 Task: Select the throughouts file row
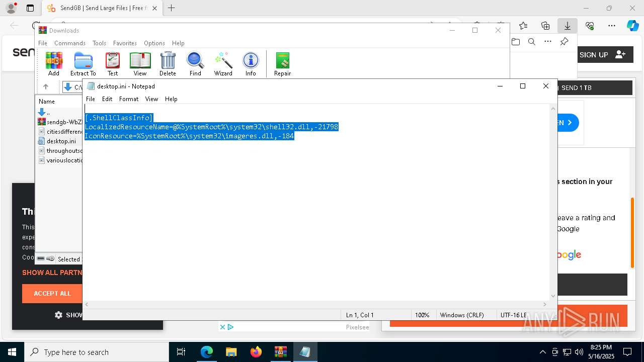[60, 151]
